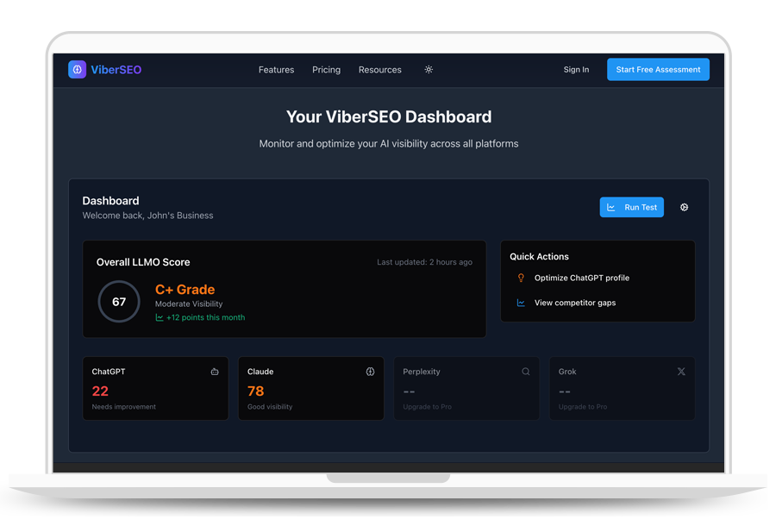The height and width of the screenshot is (532, 776).
Task: Click Upgrade to Pro on Grok card
Action: (583, 407)
